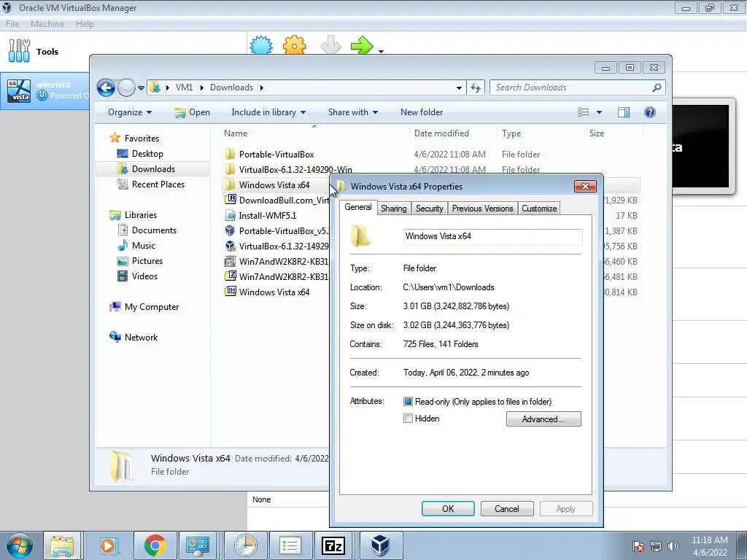Screen dimensions: 747x560
Task: Select Windows Vista x64 ISO file
Action: pos(274,292)
